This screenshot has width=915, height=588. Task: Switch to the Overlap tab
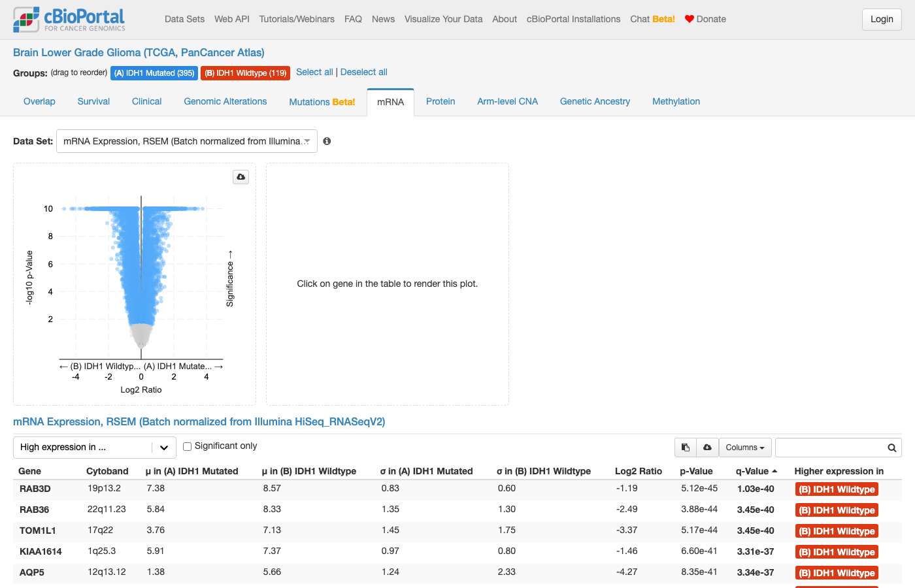pos(39,101)
